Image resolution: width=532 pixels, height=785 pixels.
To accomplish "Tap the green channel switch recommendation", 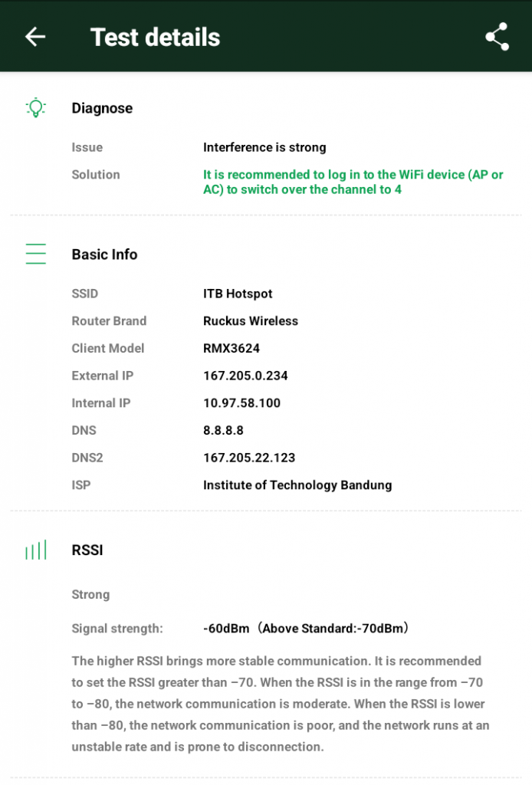I will [x=353, y=182].
